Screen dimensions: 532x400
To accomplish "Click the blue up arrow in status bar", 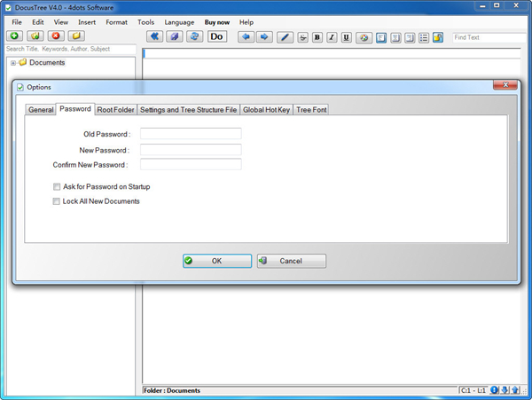I will (515, 390).
